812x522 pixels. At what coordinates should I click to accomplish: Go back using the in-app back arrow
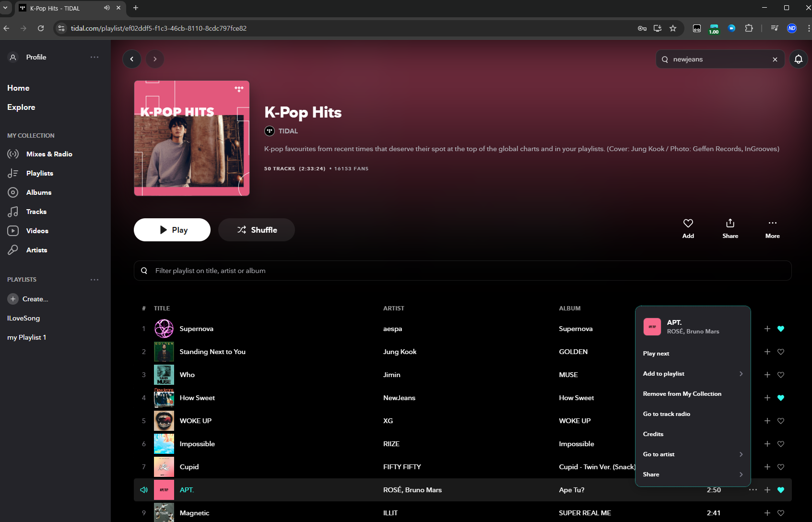pyautogui.click(x=132, y=59)
